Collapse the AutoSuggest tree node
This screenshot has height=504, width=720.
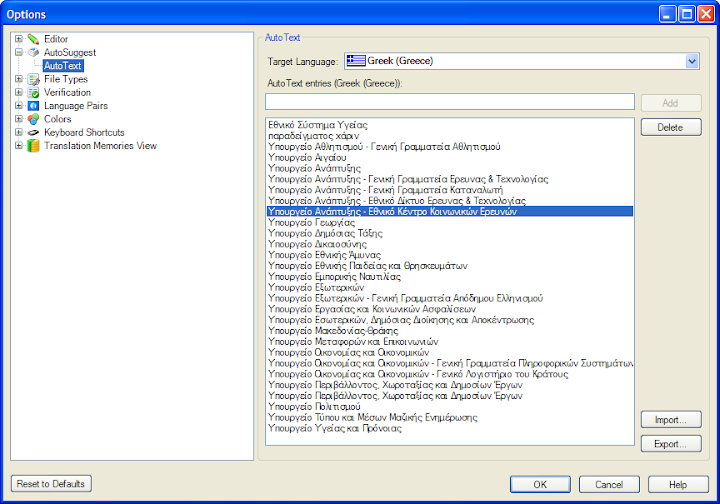pyautogui.click(x=19, y=52)
